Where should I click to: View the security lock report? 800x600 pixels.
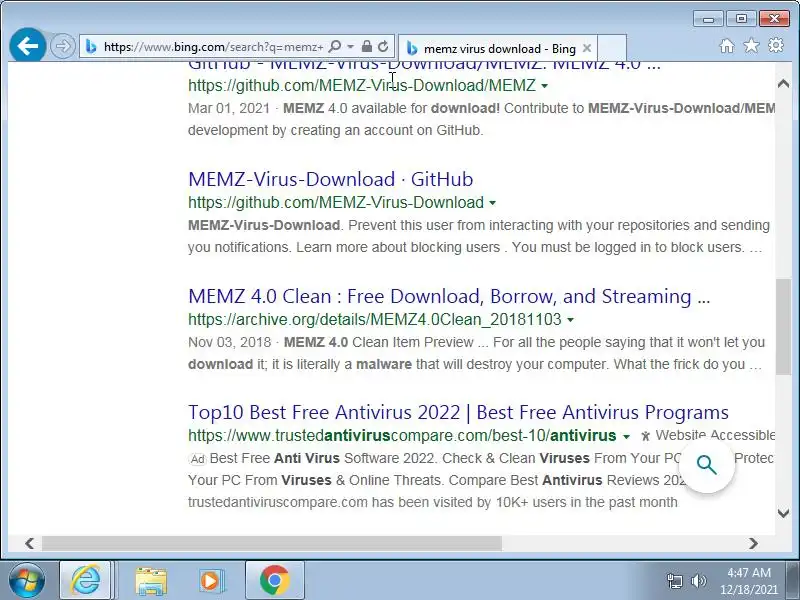(x=366, y=47)
